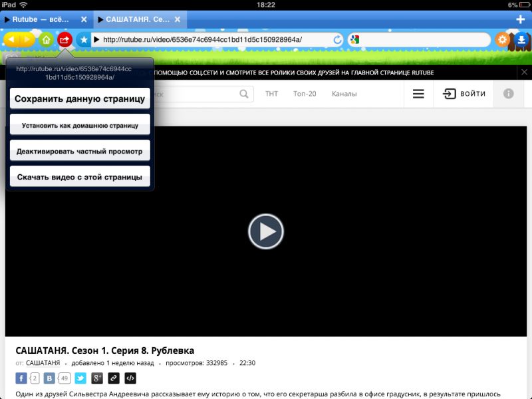The height and width of the screenshot is (399, 532).
Task: Open the "Топ-20" navigation link
Action: [x=305, y=94]
